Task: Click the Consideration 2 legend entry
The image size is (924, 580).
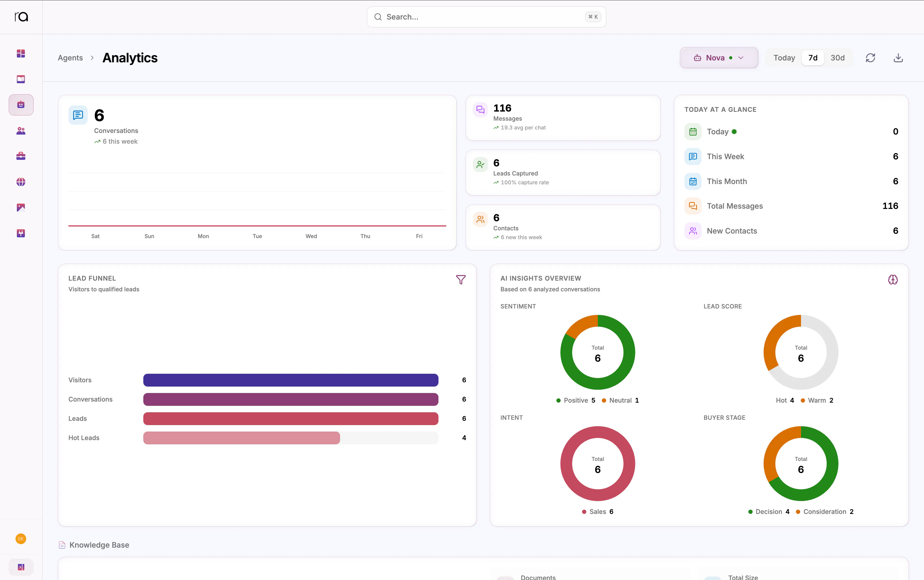Action: click(825, 512)
